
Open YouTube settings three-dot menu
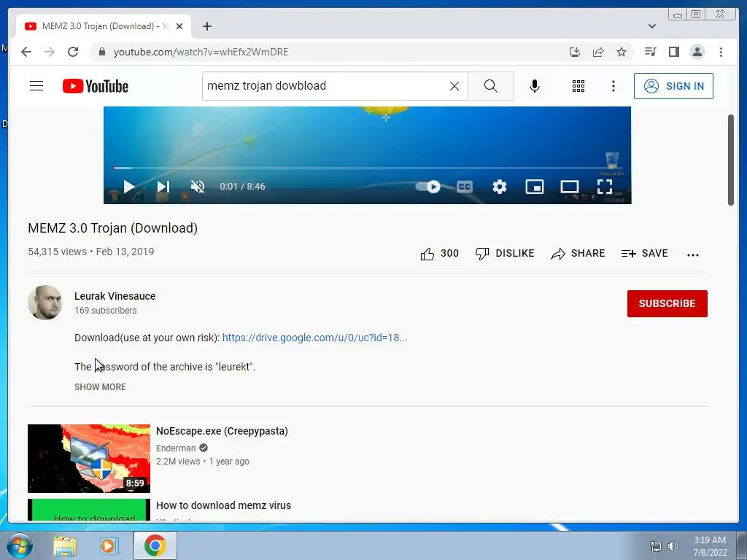click(613, 86)
